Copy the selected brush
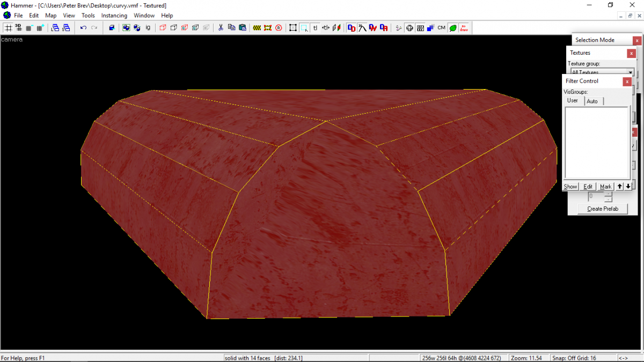Screen dimensions: 644x362 pos(231,27)
